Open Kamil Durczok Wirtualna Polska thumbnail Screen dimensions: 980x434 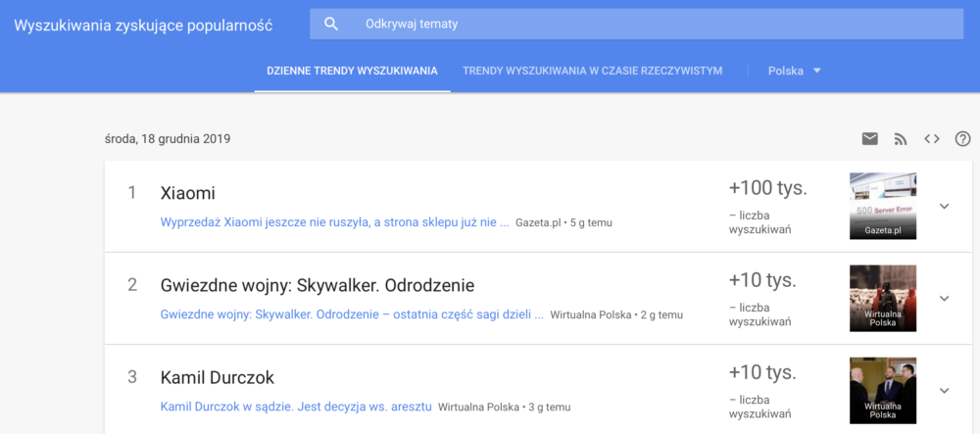(x=883, y=390)
